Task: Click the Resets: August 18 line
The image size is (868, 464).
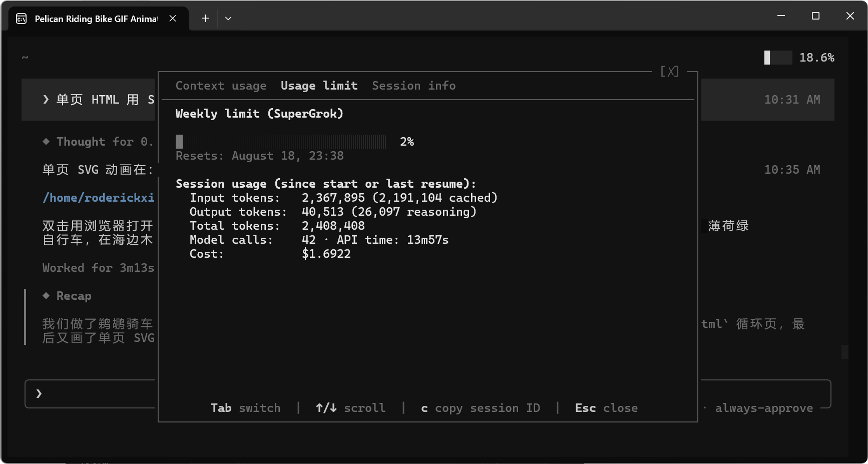Action: tap(259, 156)
